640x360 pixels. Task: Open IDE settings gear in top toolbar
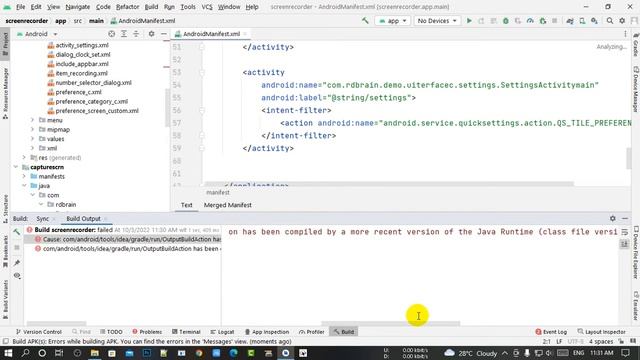(622, 20)
